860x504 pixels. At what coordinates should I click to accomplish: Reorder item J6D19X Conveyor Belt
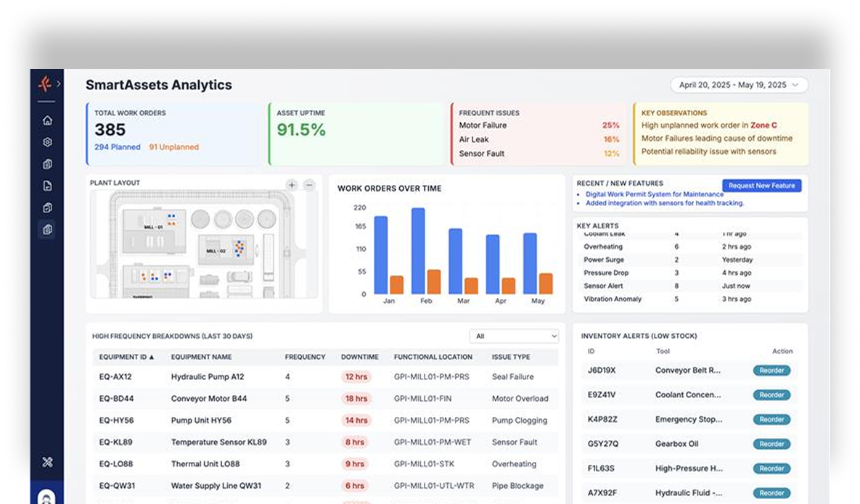click(x=771, y=371)
